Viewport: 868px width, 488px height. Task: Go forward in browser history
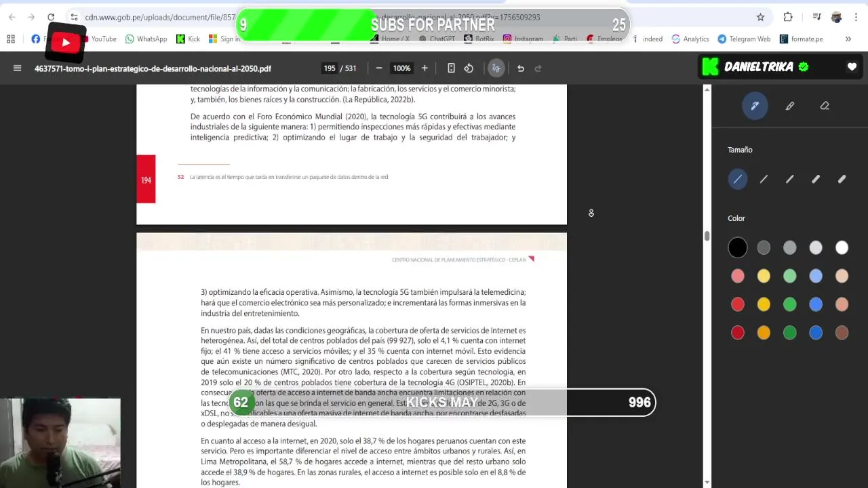(x=31, y=17)
